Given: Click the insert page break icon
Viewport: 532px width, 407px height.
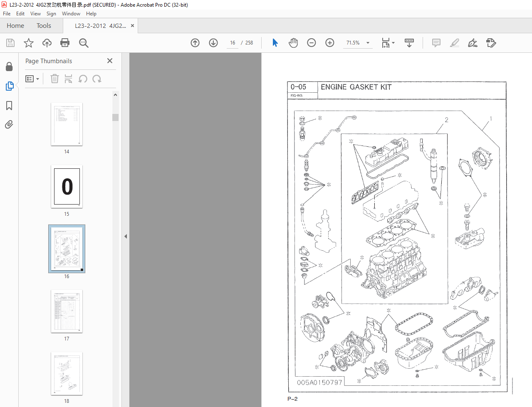Looking at the screenshot, I should [69, 79].
